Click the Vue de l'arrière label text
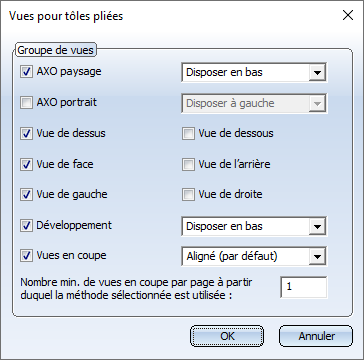364x360 pixels. point(234,164)
